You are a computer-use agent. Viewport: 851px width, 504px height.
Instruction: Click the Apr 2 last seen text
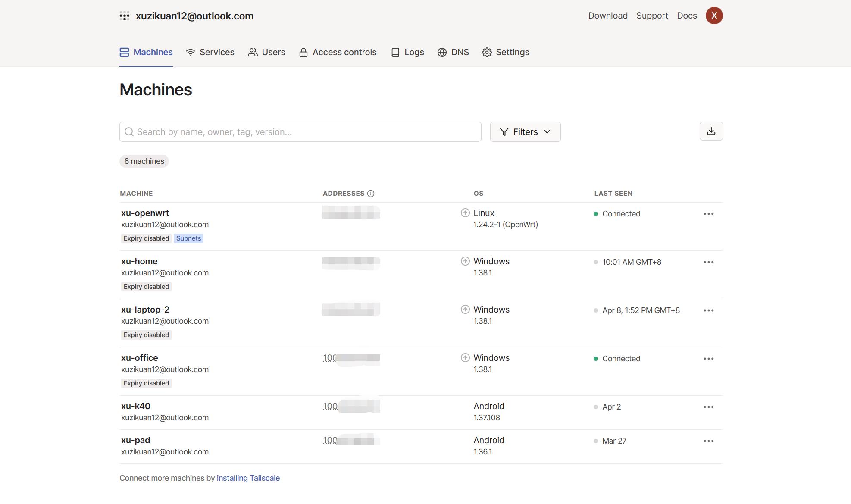[611, 407]
